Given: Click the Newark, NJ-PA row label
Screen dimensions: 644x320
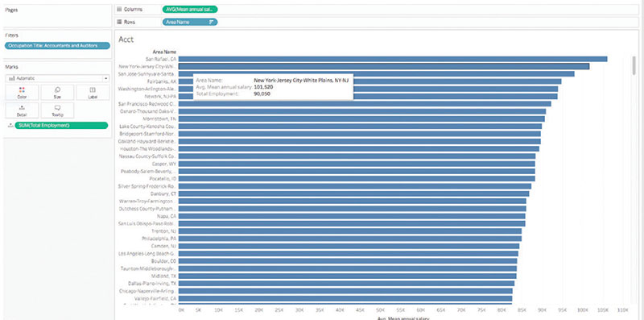Looking at the screenshot, I should pos(160,96).
